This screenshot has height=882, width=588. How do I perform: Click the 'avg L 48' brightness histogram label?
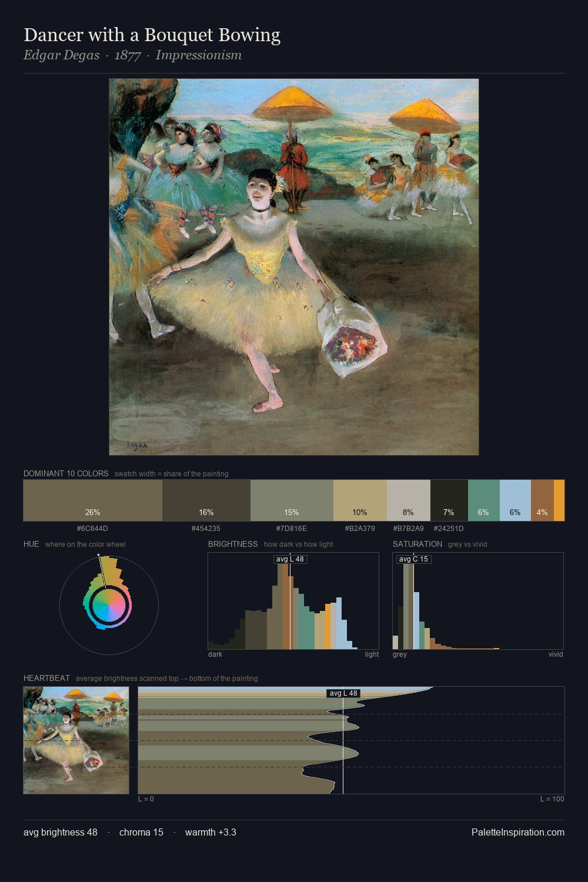[290, 559]
